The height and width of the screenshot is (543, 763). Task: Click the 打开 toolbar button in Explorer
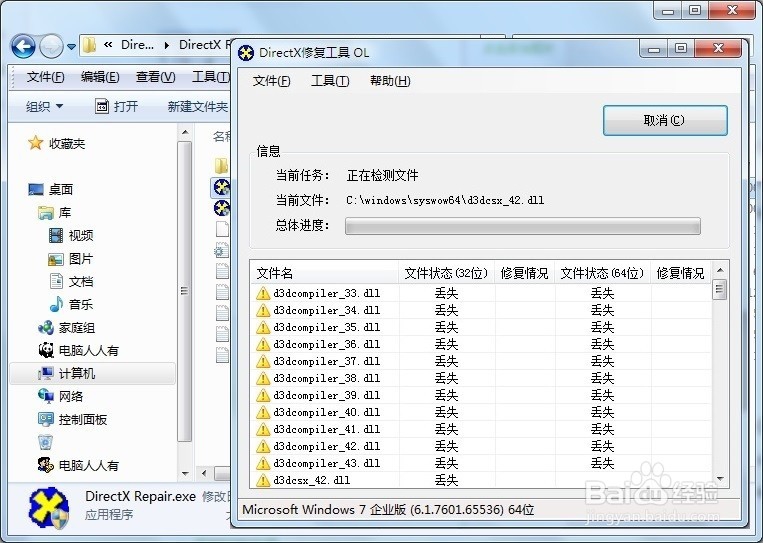pyautogui.click(x=116, y=106)
